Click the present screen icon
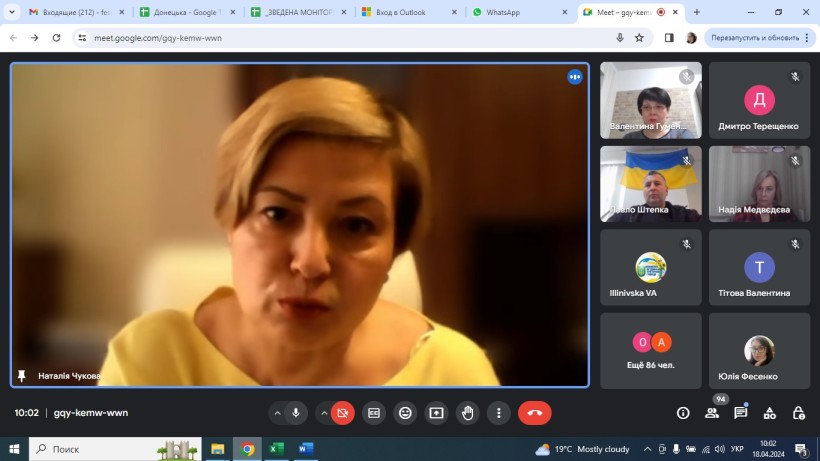The height and width of the screenshot is (461, 820). 436,413
